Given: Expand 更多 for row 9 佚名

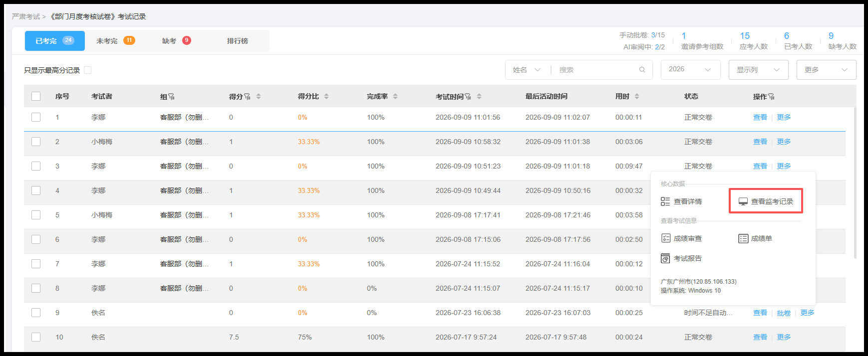Looking at the screenshot, I should (807, 313).
